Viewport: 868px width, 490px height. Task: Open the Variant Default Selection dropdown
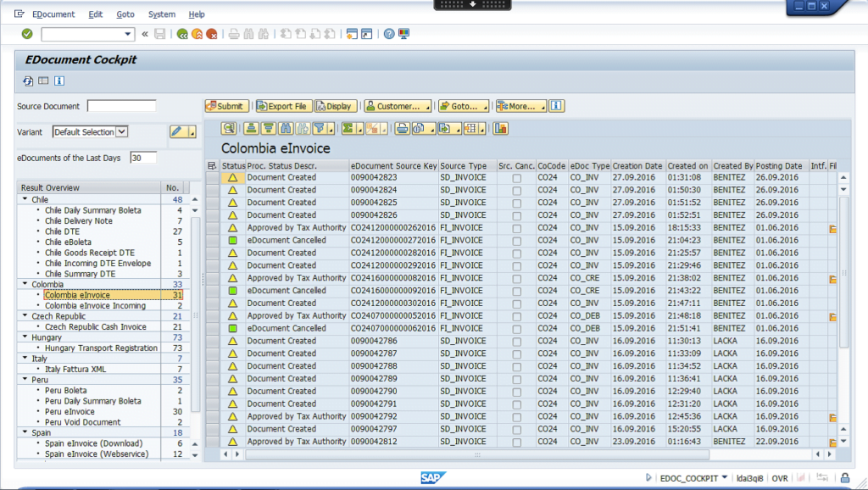click(x=122, y=131)
